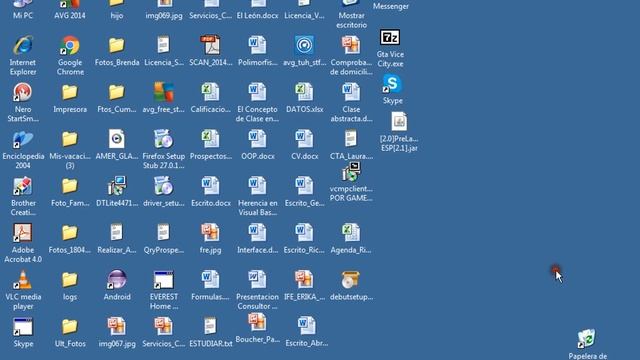The image size is (640, 360).
Task: Open Servicios_C image beside img067.jpg
Action: pos(164,327)
